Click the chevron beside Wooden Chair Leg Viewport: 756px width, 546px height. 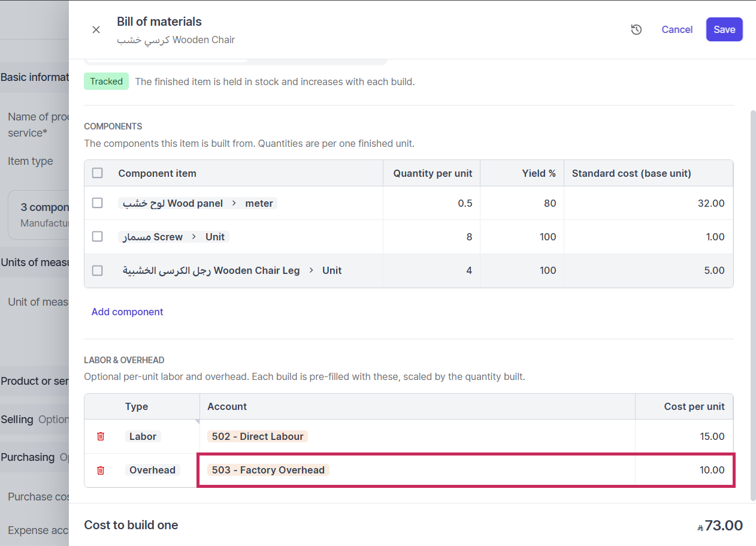(x=311, y=270)
